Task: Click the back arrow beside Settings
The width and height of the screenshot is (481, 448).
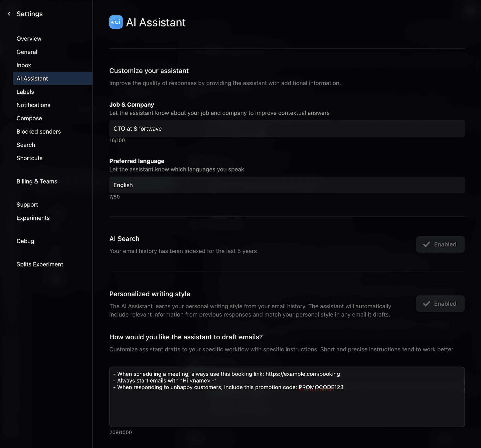Action: 8,14
